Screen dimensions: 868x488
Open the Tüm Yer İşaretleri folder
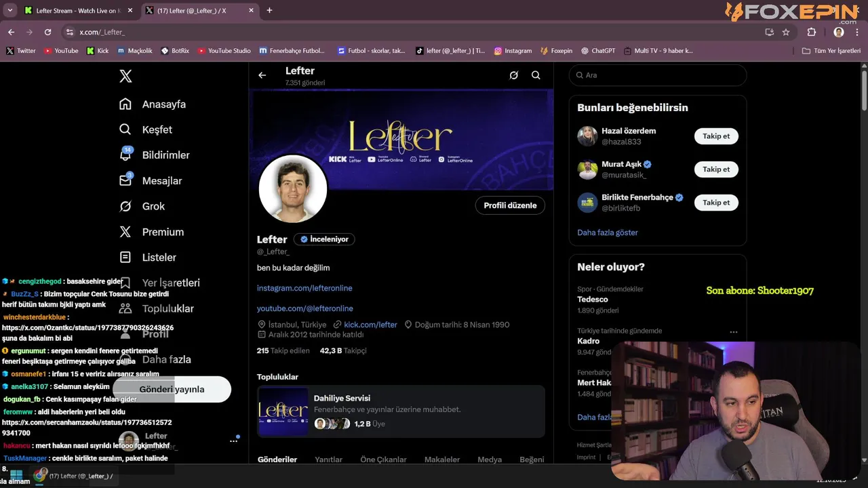831,51
